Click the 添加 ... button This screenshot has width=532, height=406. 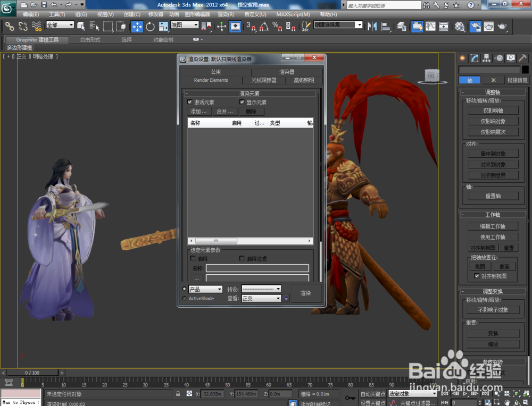(199, 111)
